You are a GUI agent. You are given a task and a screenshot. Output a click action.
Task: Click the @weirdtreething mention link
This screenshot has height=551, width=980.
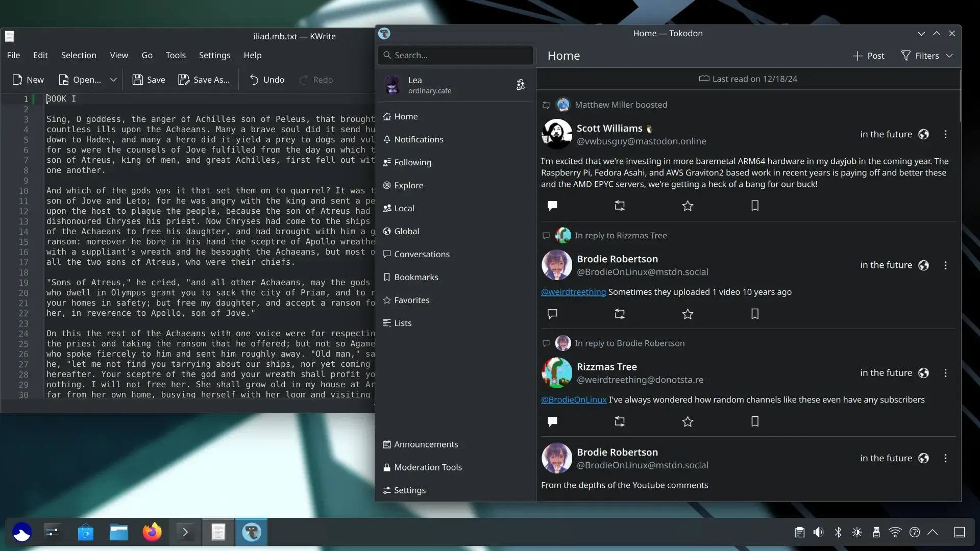coord(573,292)
